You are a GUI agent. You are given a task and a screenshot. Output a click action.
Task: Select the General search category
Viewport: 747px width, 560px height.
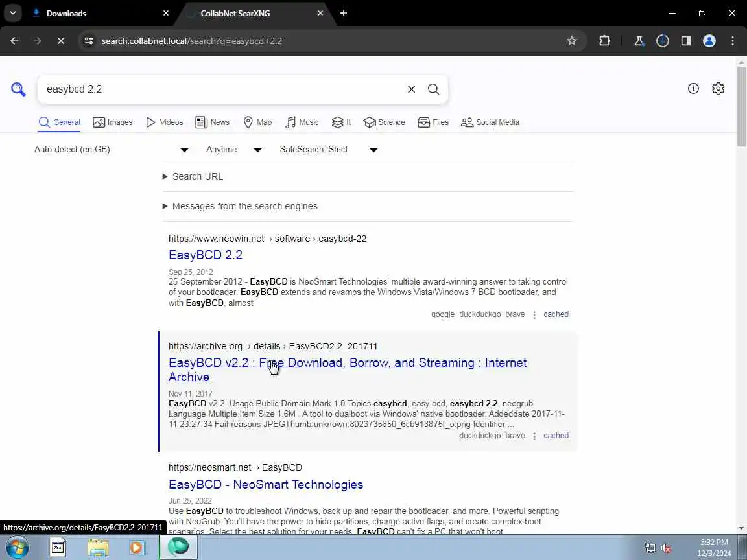point(59,122)
